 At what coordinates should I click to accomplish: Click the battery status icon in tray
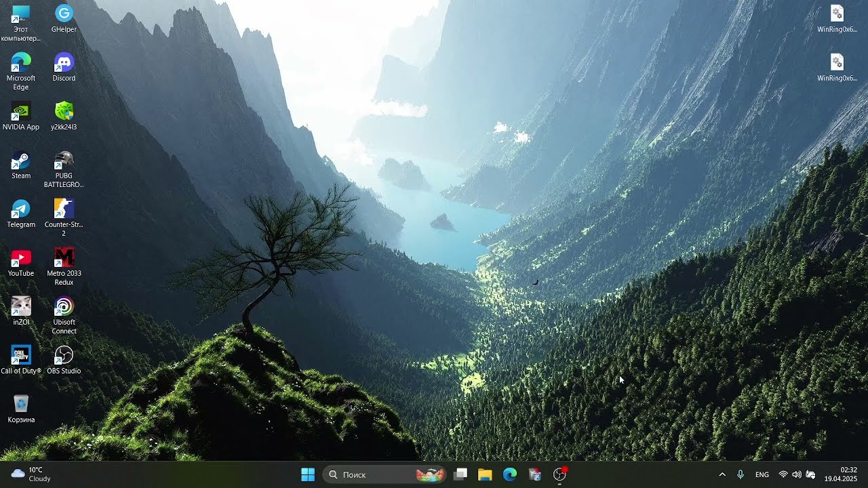click(x=810, y=474)
